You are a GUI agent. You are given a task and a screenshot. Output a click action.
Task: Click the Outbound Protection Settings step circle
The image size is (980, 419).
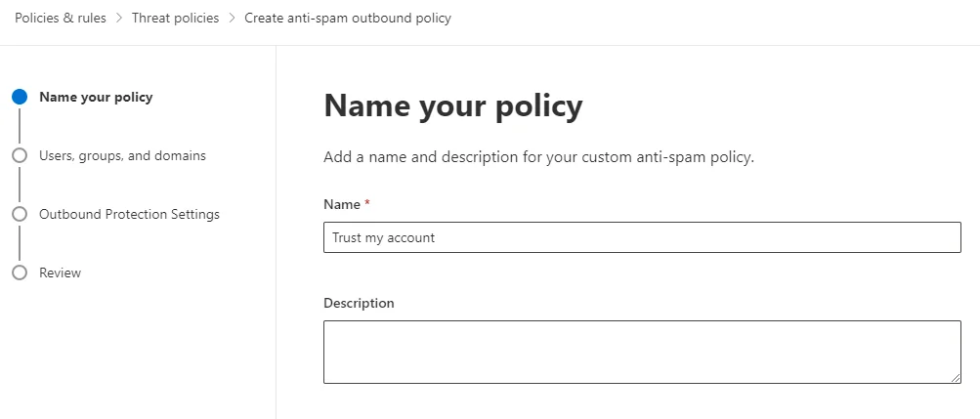click(x=20, y=214)
